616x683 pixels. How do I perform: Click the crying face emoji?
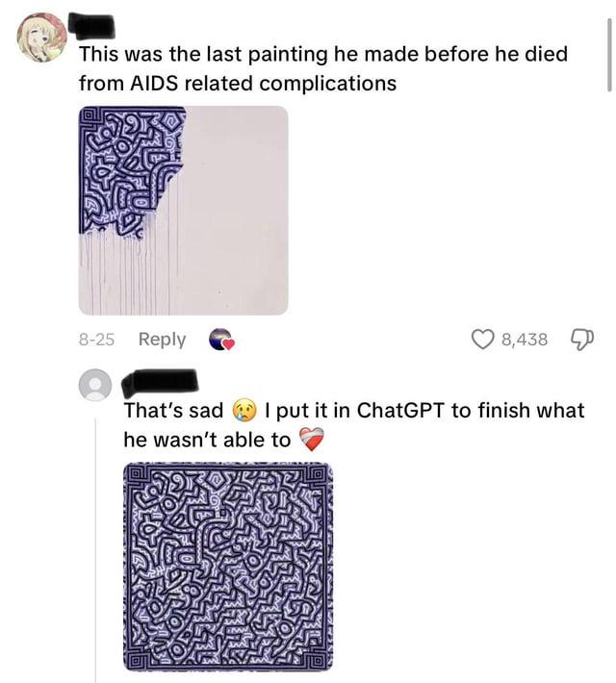[244, 411]
